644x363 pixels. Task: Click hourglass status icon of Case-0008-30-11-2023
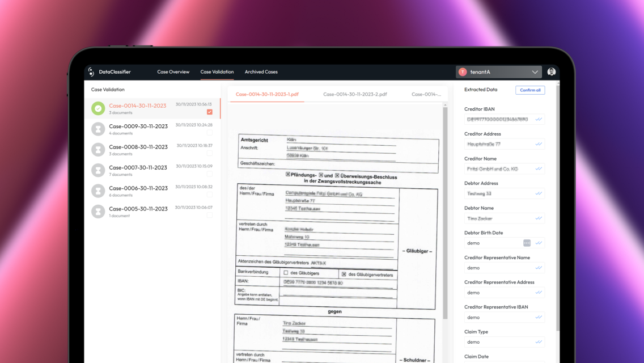coord(98,150)
